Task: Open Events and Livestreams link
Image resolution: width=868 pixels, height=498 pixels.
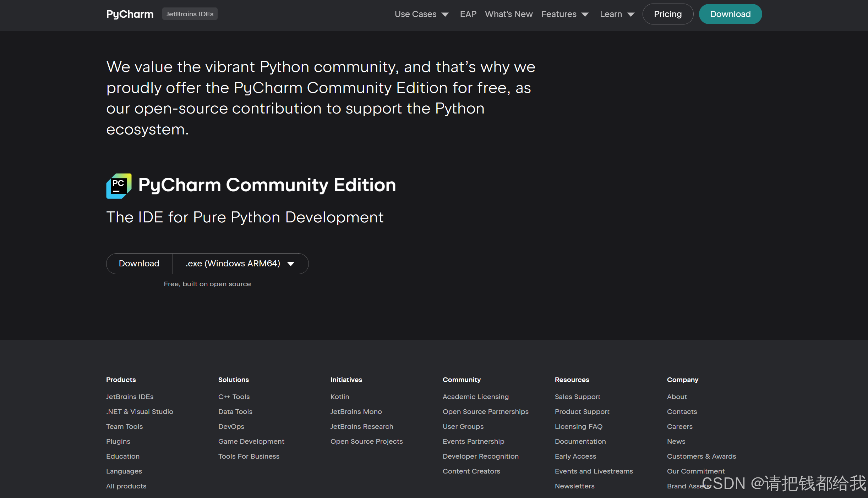Action: point(594,471)
